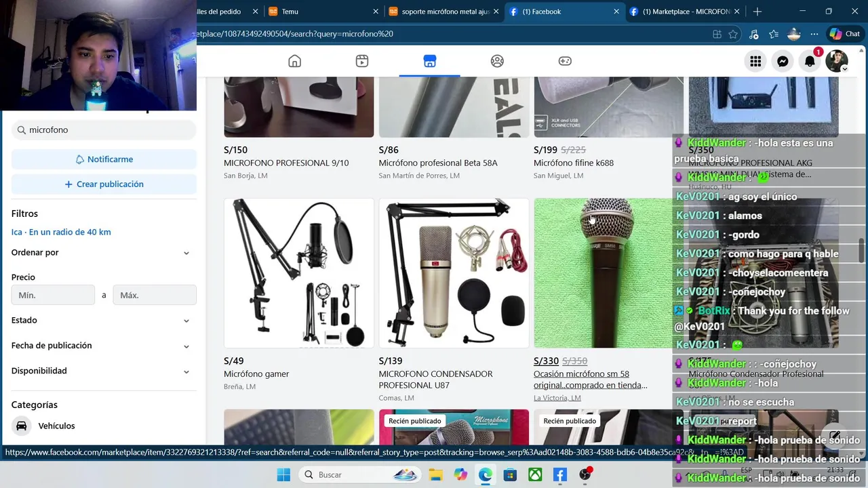Viewport: 868px width, 488px height.
Task: Click the Máx. price field
Action: (155, 295)
